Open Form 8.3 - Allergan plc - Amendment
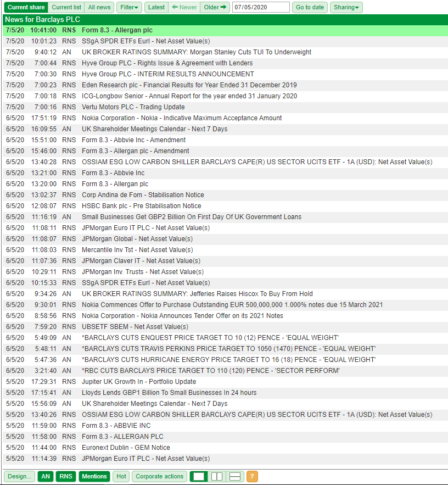 click(225, 151)
